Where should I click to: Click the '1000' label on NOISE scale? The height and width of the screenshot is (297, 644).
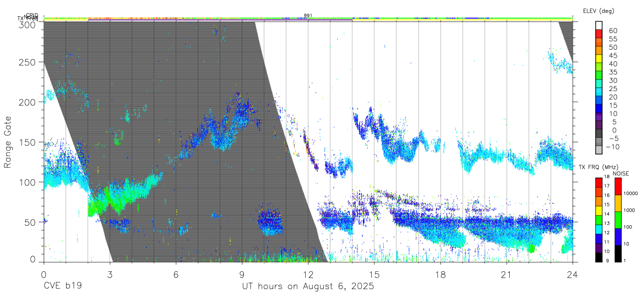coord(629,210)
